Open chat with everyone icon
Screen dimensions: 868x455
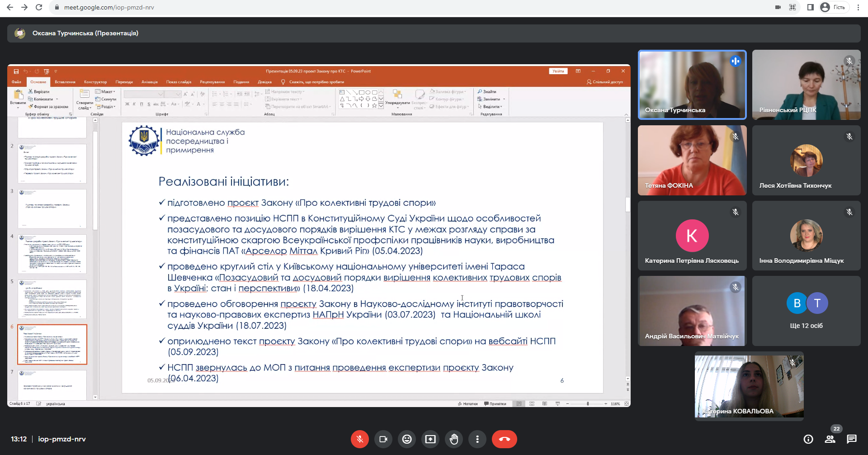point(852,439)
